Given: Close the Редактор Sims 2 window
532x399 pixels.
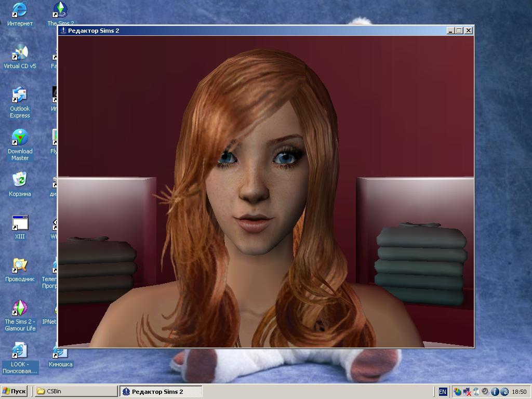Looking at the screenshot, I should 469,31.
